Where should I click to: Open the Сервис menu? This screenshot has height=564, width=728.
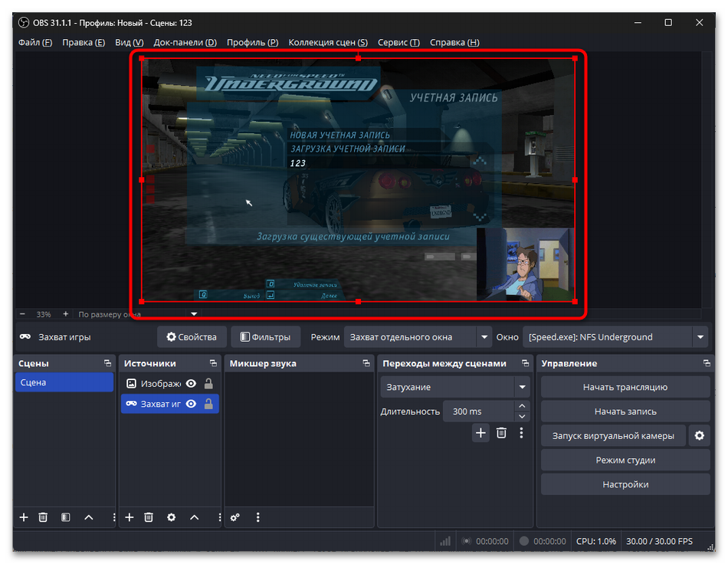pyautogui.click(x=398, y=42)
